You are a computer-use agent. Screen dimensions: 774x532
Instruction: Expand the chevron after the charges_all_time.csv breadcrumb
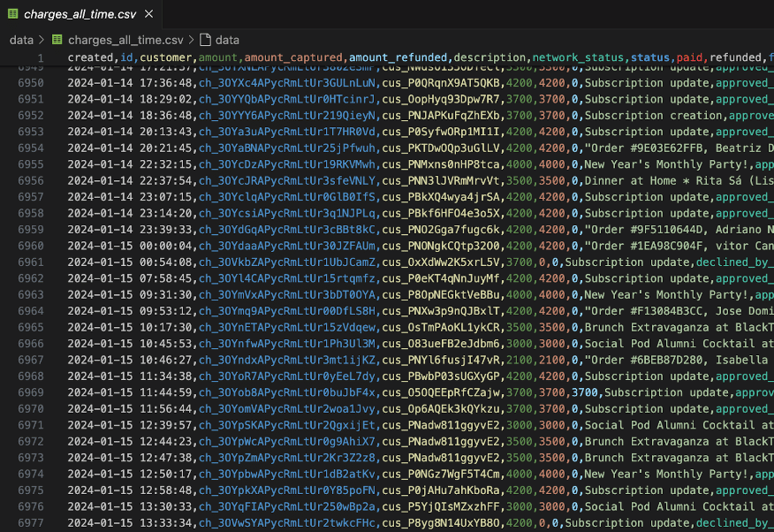[191, 40]
